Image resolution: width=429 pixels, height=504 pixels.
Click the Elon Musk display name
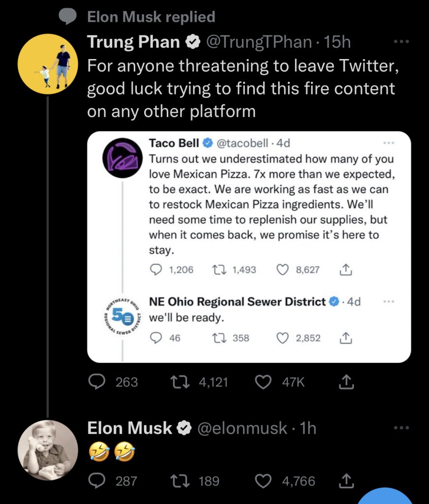(130, 428)
